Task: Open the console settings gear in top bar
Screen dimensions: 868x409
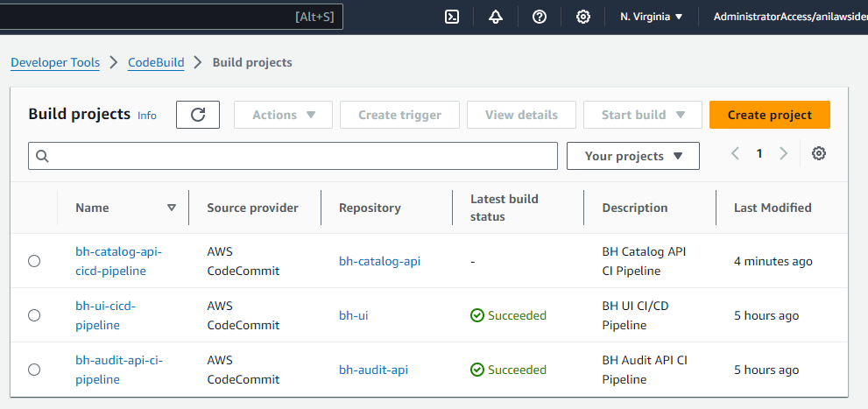Action: tap(583, 17)
